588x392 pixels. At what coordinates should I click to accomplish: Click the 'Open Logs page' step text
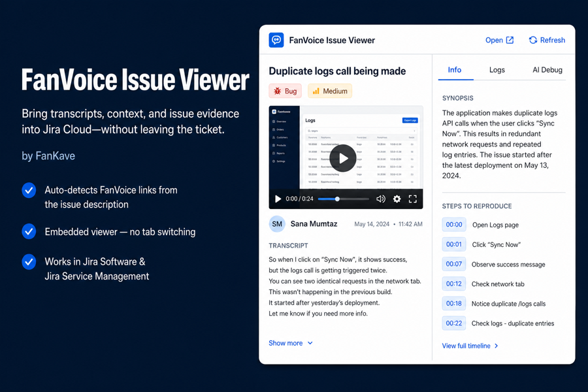coord(495,225)
